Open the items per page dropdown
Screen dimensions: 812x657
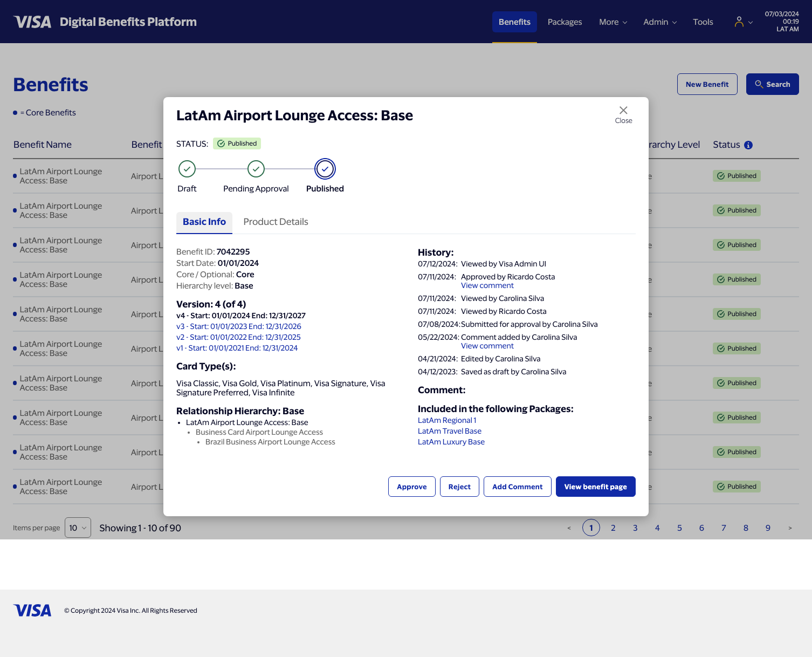78,528
